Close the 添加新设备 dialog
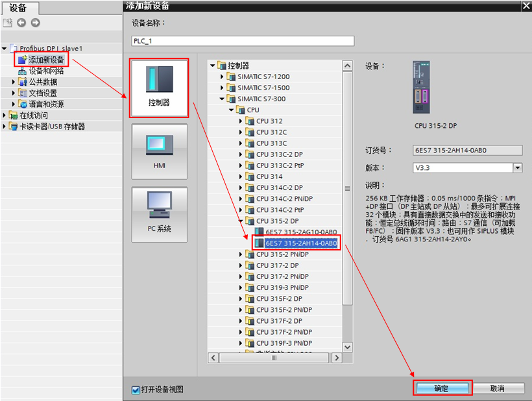The height and width of the screenshot is (401, 532). pyautogui.click(x=526, y=6)
